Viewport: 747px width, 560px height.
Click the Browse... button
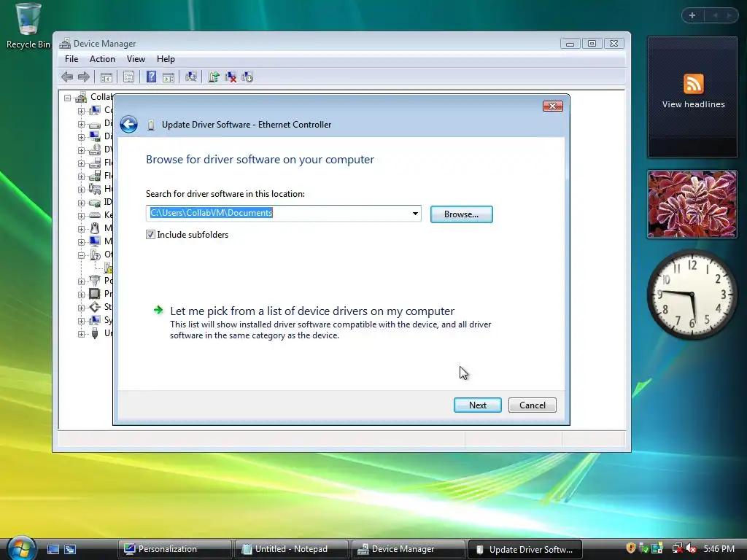coord(461,214)
